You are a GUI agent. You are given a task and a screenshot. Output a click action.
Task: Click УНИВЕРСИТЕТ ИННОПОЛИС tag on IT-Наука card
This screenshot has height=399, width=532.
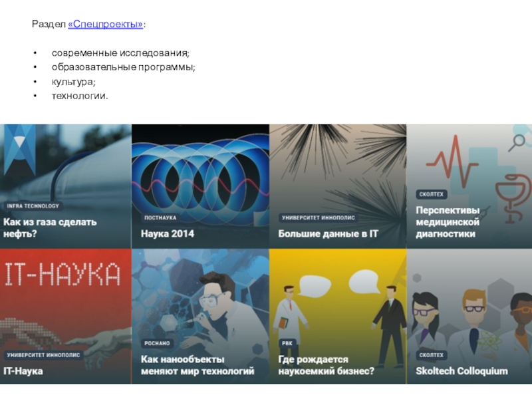[43, 355]
